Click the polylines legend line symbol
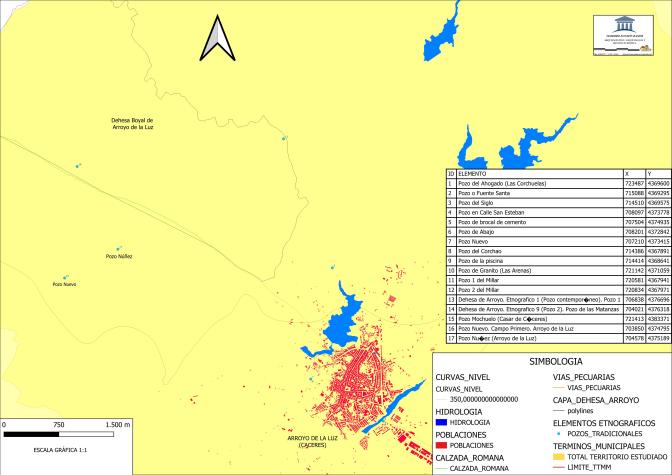 (x=558, y=410)
